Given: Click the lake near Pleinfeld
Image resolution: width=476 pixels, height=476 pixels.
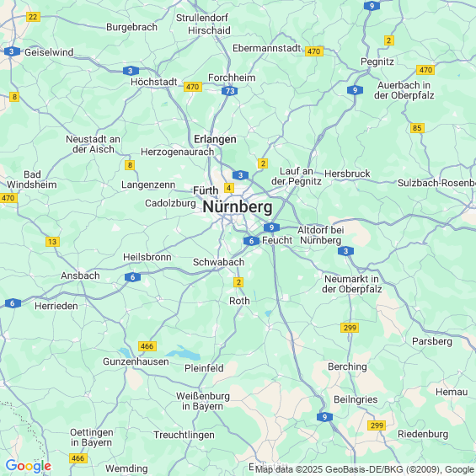Looking at the screenshot, I should (x=182, y=353).
